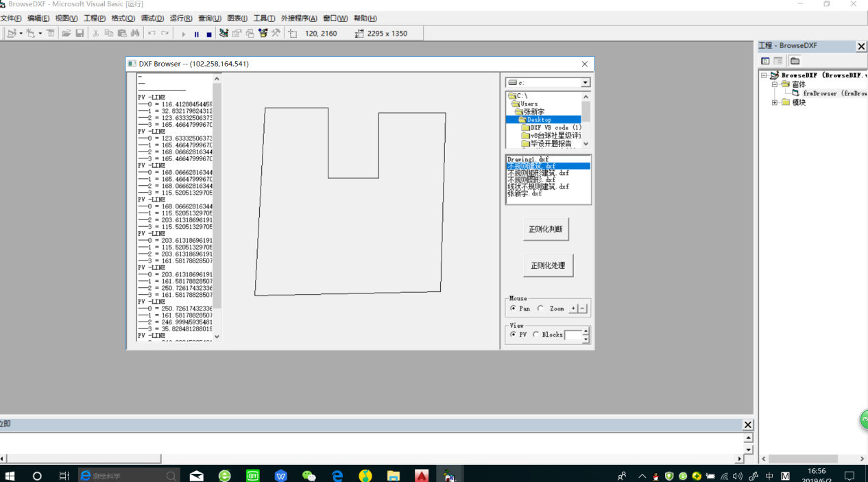Select the Drawing1.dxf file
The width and height of the screenshot is (868, 482).
[528, 159]
